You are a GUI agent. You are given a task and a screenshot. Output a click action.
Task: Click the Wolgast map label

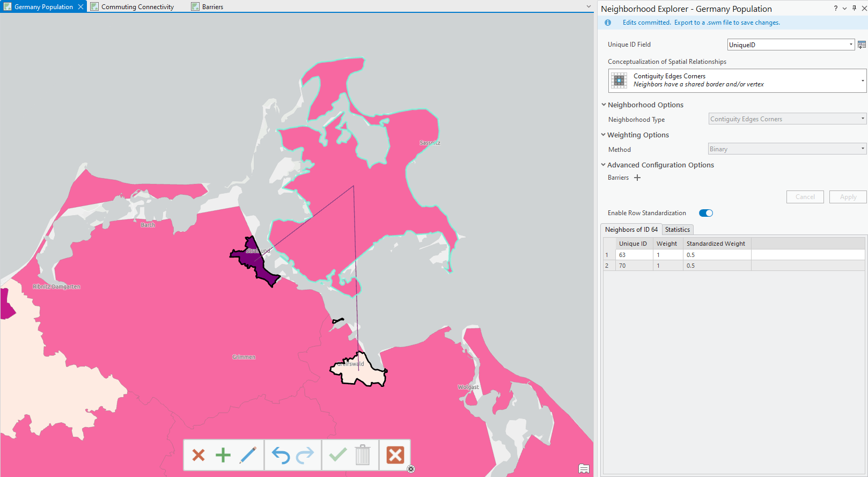pos(468,387)
